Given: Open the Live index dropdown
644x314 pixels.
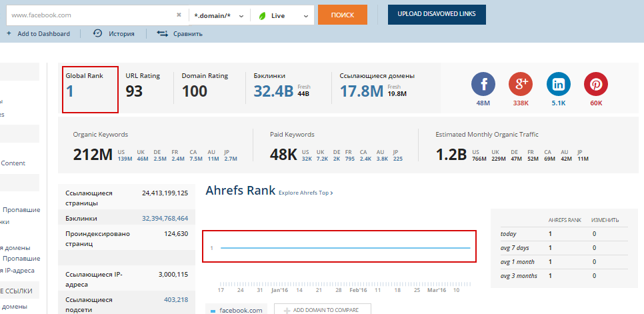Looking at the screenshot, I should (282, 15).
